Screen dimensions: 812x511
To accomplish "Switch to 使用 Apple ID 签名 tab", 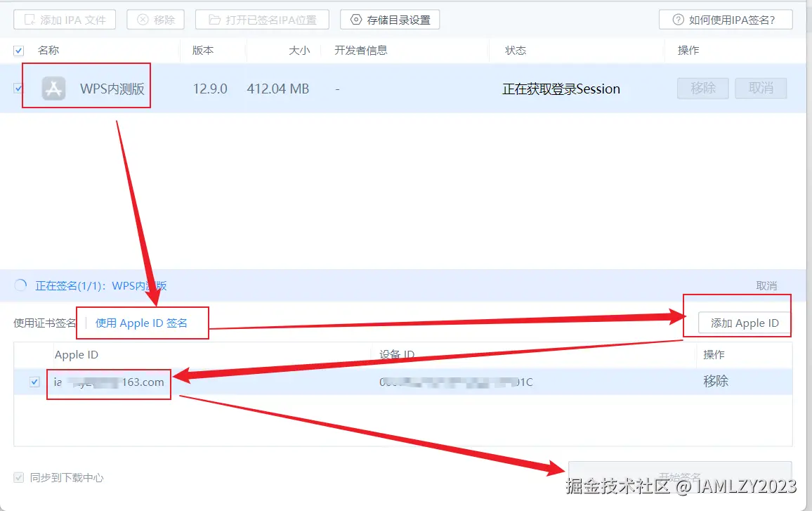I will [x=141, y=323].
